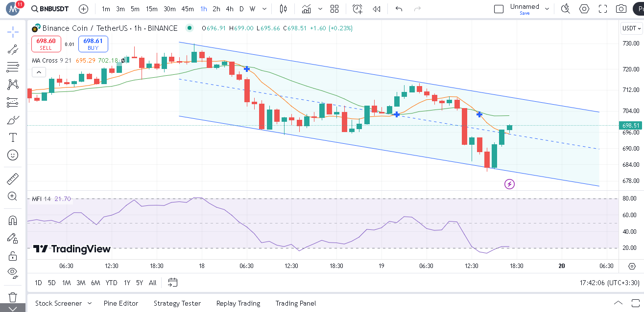Open the layout setup square icon
Image resolution: width=644 pixels, height=312 pixels.
(x=499, y=9)
